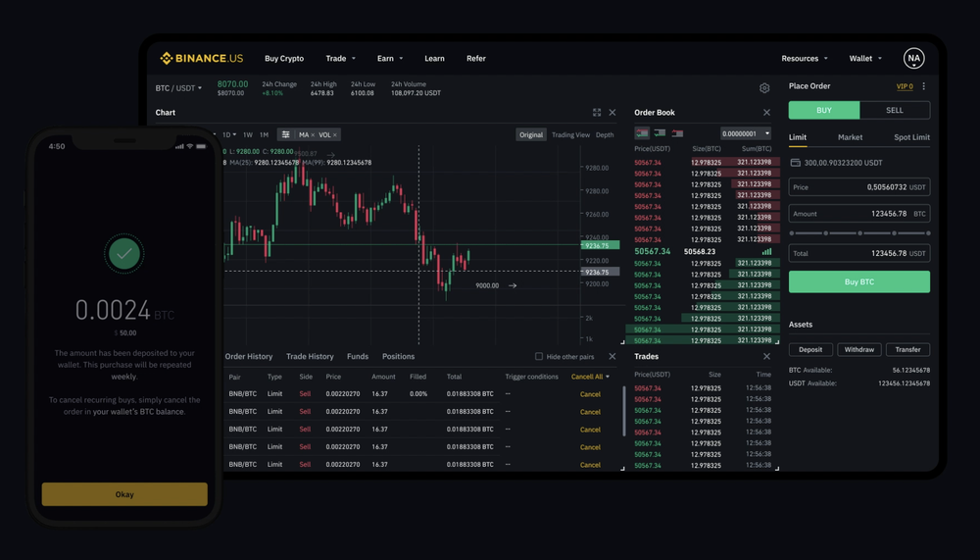Image resolution: width=980 pixels, height=560 pixels.
Task: Click the phone's Wi-Fi status icon
Action: 190,146
